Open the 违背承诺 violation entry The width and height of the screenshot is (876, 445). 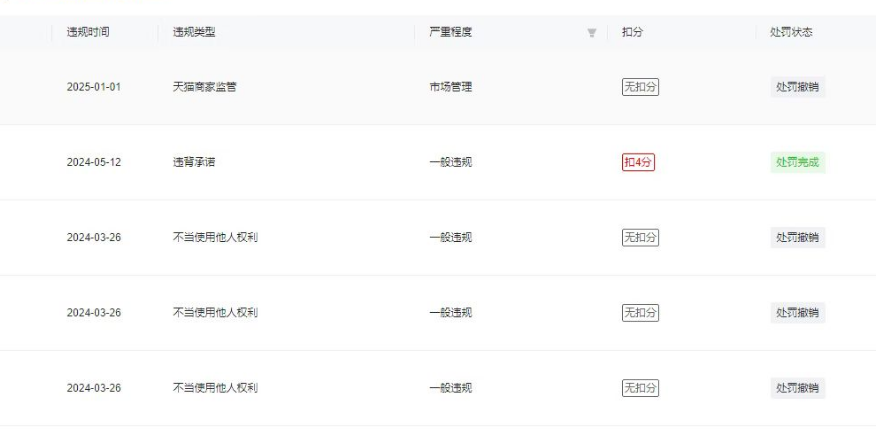click(193, 162)
